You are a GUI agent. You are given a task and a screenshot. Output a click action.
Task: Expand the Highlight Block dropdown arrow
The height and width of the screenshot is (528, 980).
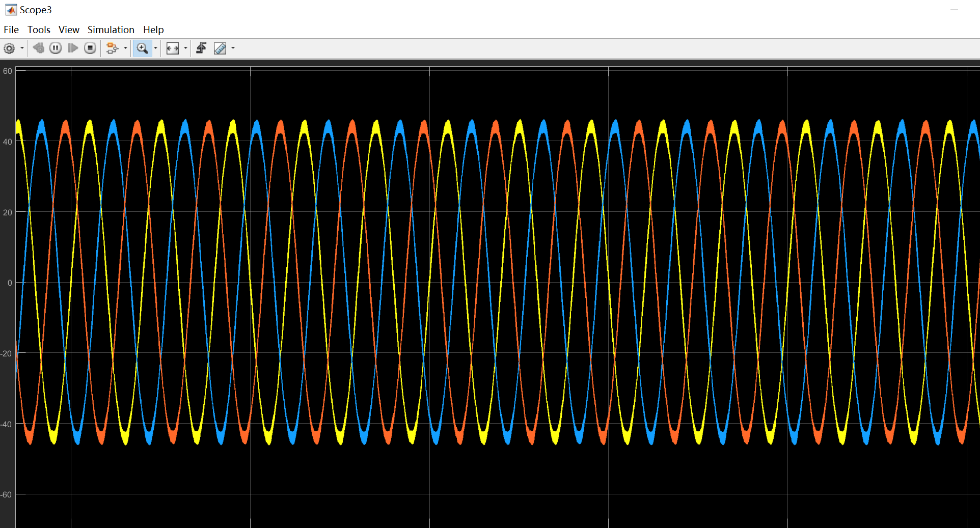[125, 48]
